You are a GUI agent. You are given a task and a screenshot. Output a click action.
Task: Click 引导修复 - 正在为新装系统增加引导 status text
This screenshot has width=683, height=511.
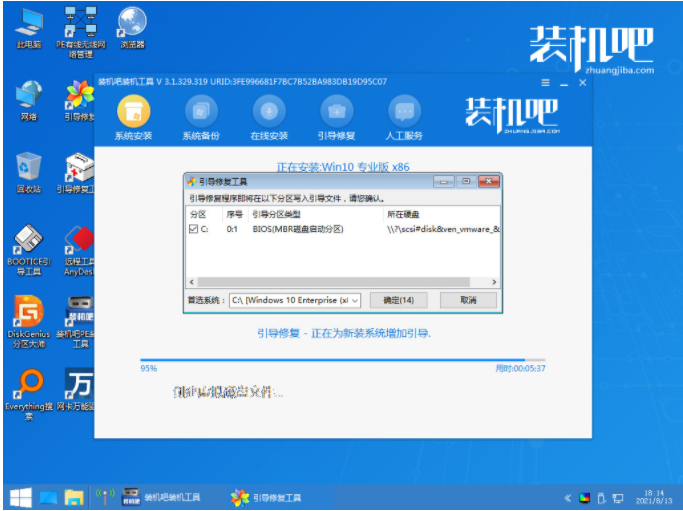tap(344, 334)
